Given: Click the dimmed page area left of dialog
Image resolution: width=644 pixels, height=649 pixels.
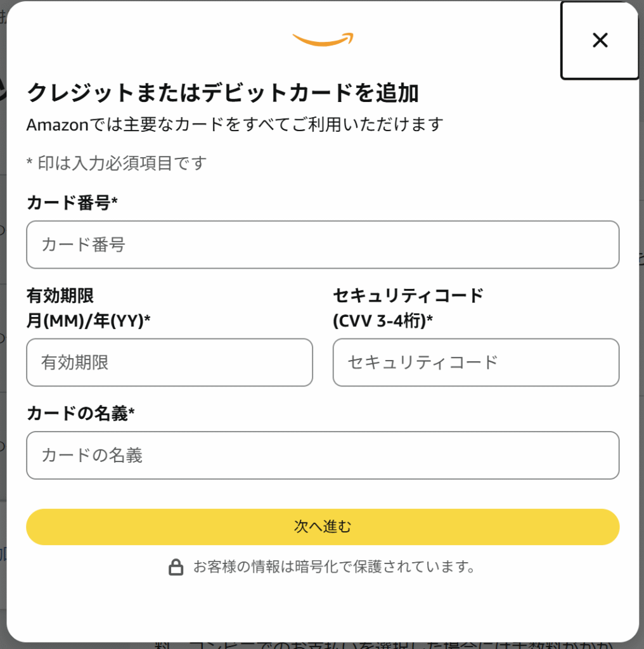Looking at the screenshot, I should (3, 331).
